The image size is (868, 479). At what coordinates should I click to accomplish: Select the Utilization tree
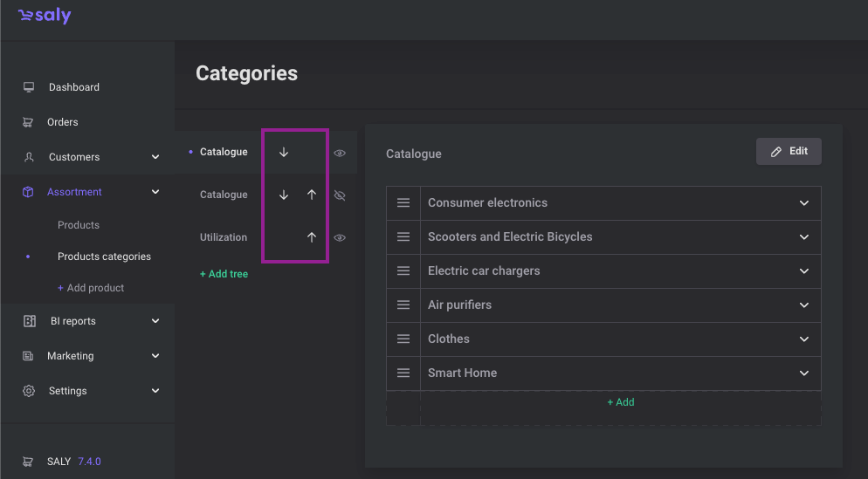[x=224, y=237]
